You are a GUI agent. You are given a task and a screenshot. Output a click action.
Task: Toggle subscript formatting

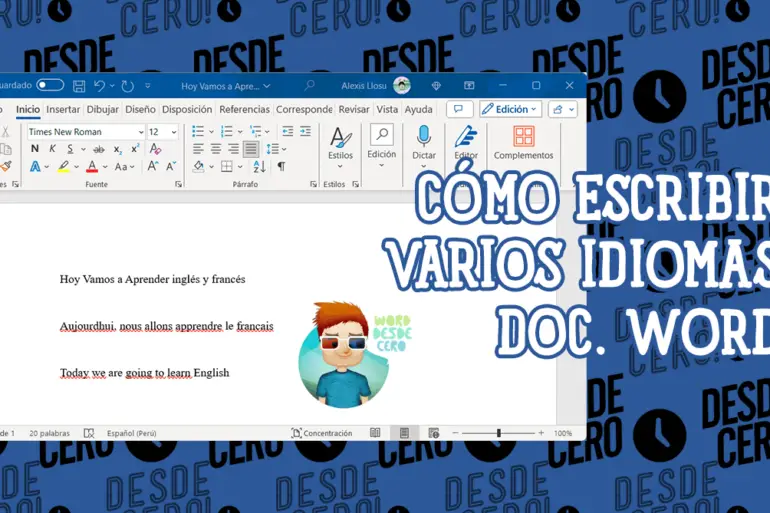pyautogui.click(x=117, y=149)
